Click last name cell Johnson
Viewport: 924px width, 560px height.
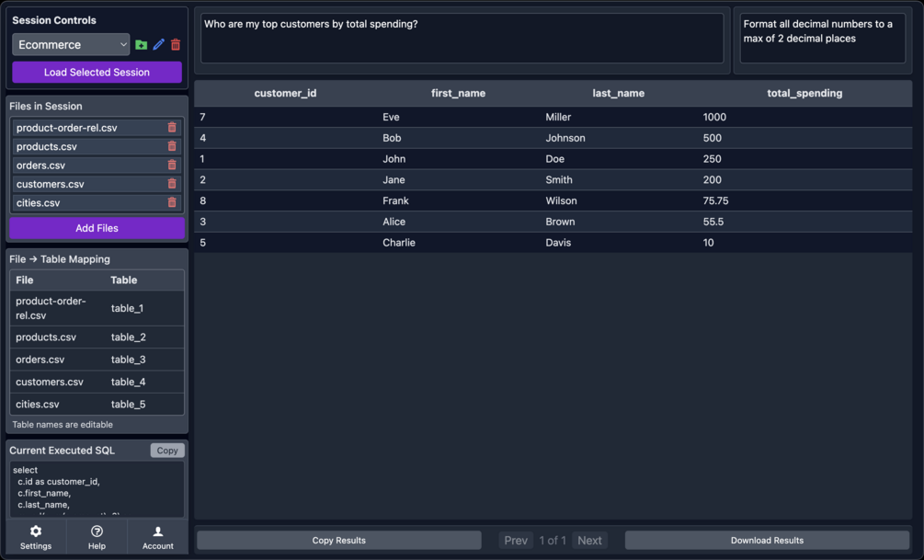[x=565, y=138]
